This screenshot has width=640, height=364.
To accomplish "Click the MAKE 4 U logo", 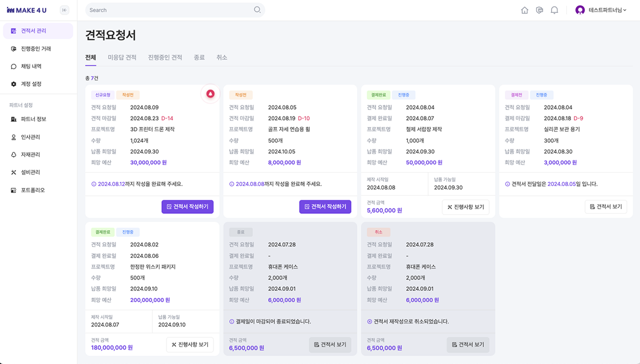I will 27,10.
